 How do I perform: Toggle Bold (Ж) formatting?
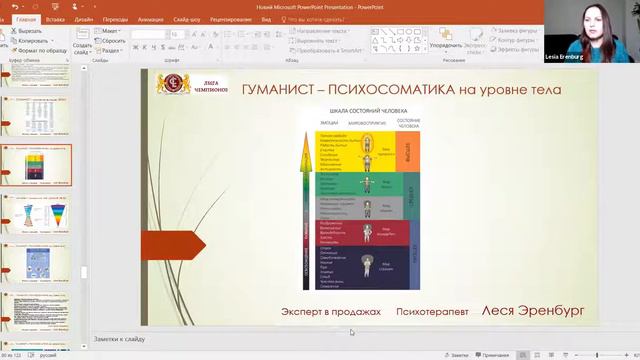pos(136,48)
